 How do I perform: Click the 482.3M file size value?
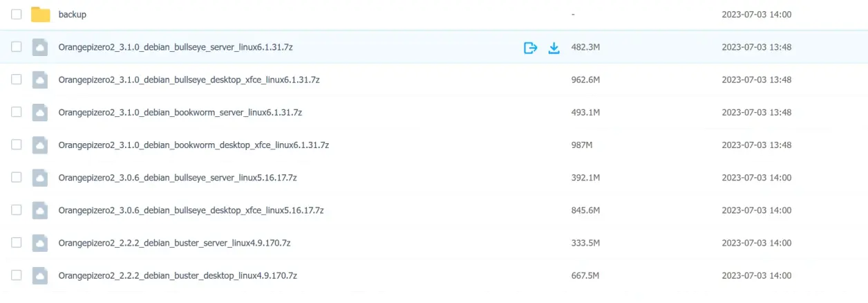(x=585, y=48)
